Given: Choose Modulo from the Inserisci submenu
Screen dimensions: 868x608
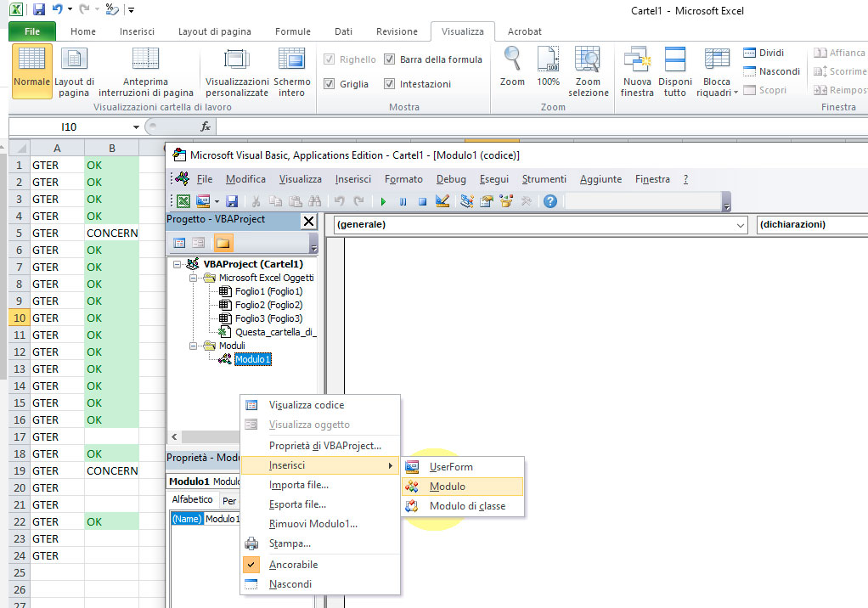Looking at the screenshot, I should [x=463, y=487].
